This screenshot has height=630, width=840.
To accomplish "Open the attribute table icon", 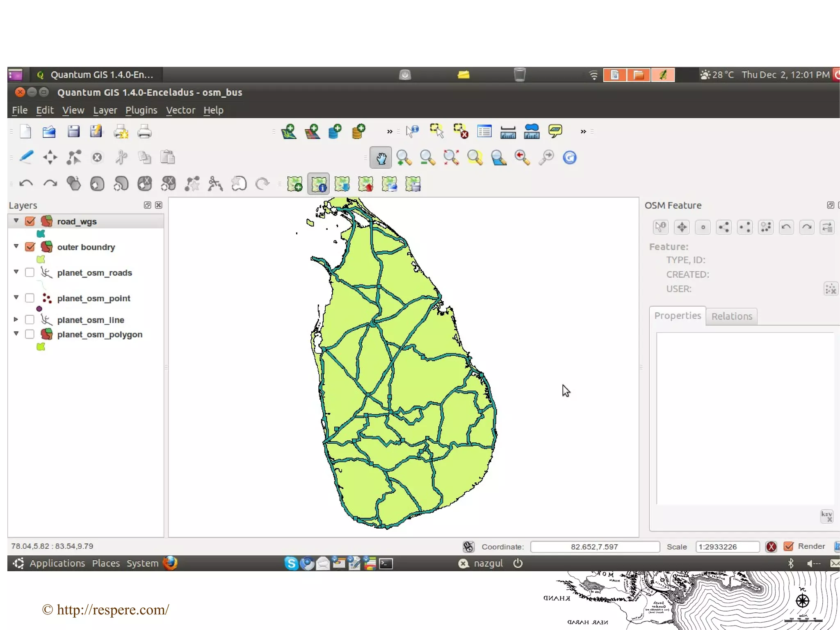I will tap(484, 132).
